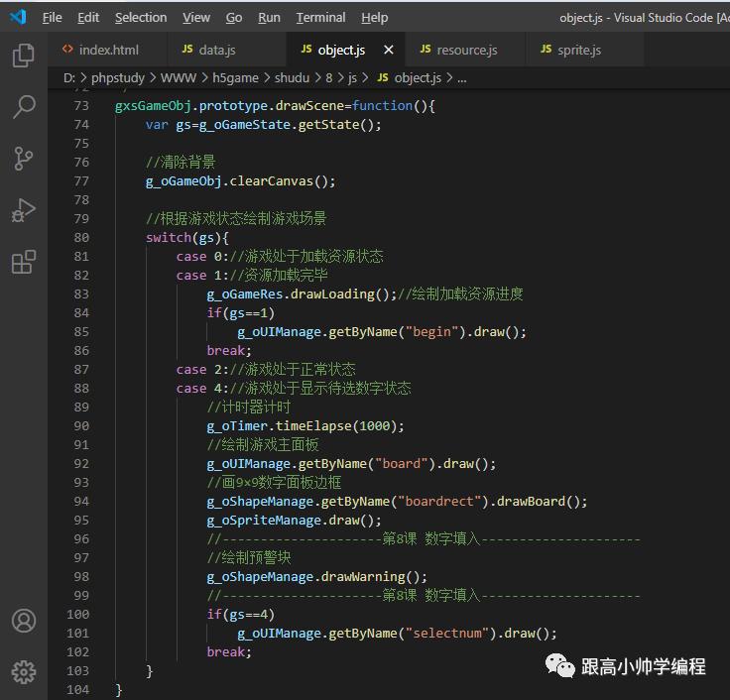This screenshot has width=730, height=700.
Task: Click the JS icon on data.js tab
Action: point(187,49)
